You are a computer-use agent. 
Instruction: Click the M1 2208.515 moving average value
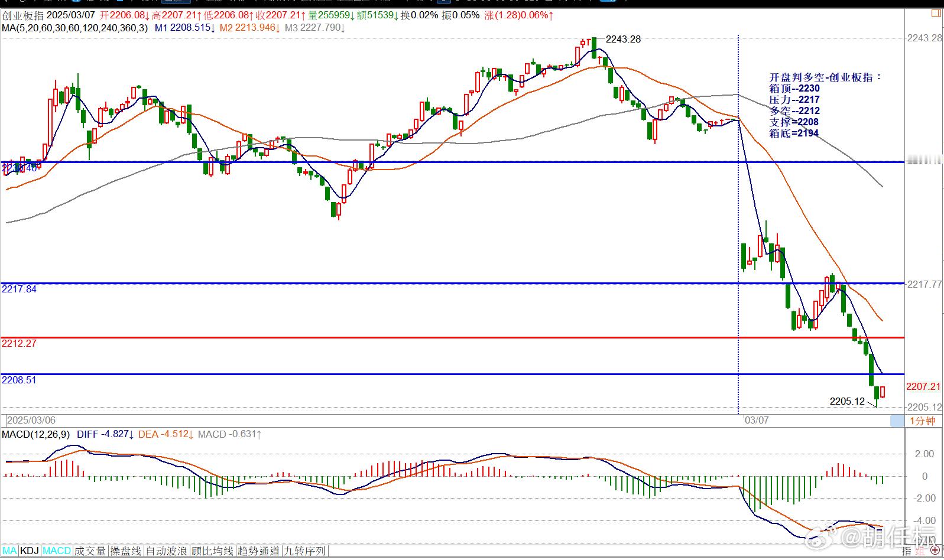[x=184, y=27]
